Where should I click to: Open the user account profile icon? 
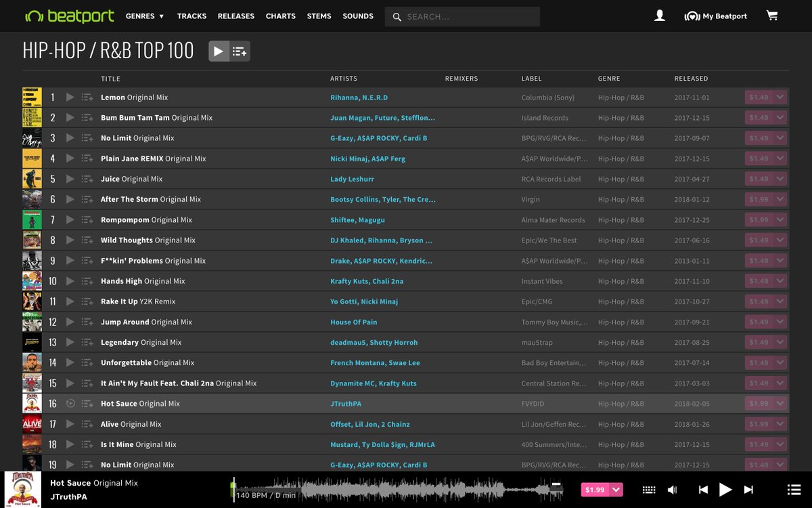pos(660,16)
